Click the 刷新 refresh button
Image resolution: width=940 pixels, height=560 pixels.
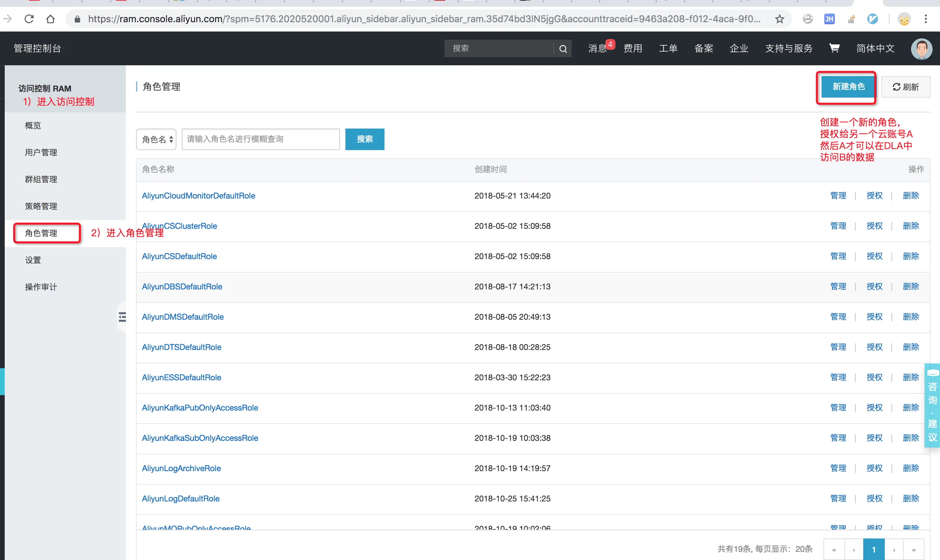(905, 87)
